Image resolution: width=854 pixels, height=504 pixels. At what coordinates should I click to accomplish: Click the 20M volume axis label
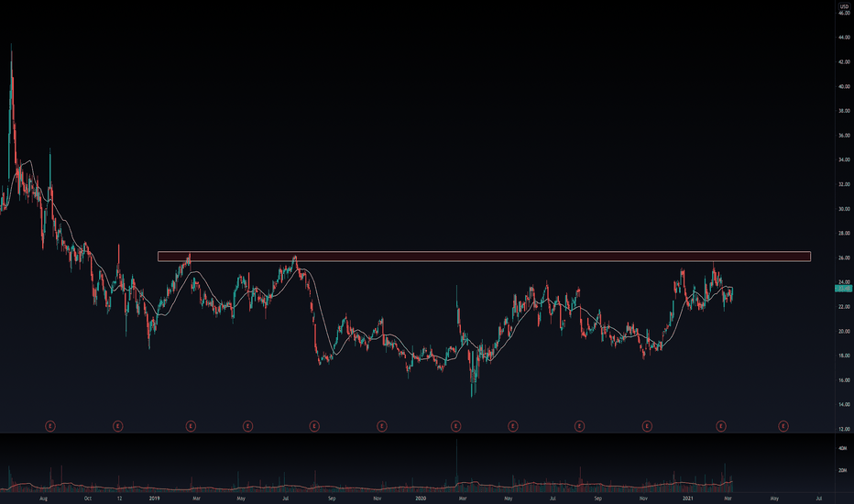coord(843,470)
